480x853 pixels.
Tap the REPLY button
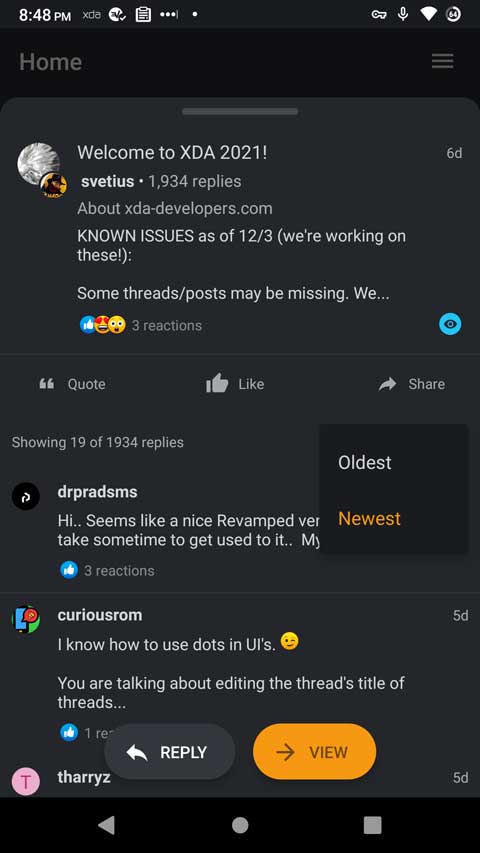[x=170, y=752]
